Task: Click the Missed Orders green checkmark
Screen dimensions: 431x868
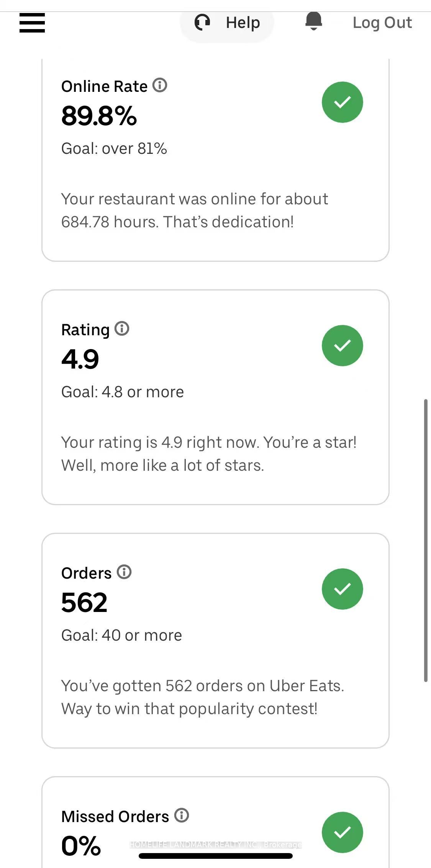Action: coord(342,832)
